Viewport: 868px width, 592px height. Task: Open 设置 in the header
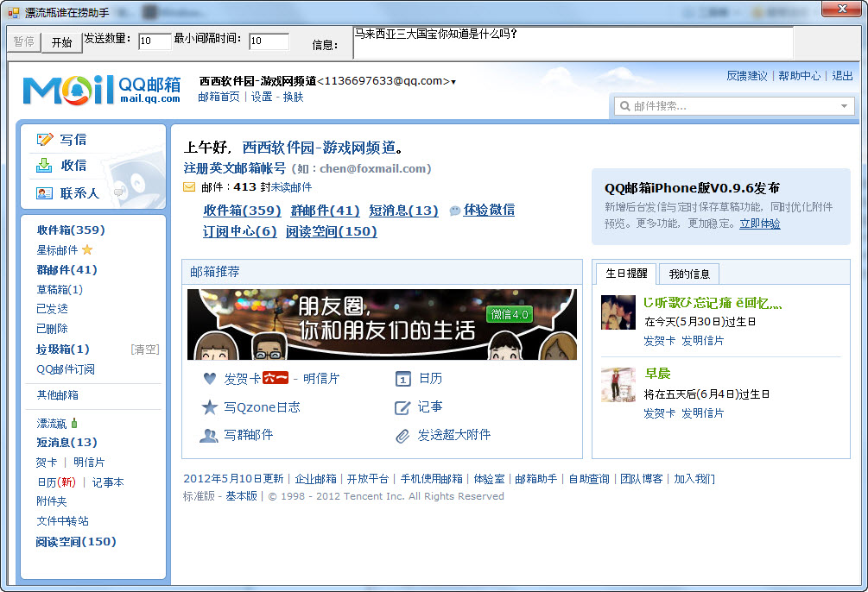pos(262,97)
